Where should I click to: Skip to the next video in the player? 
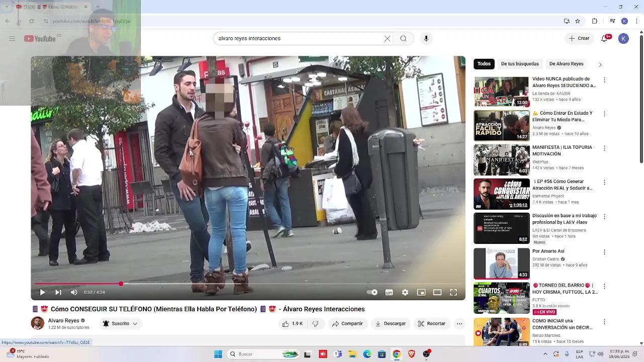click(58, 292)
